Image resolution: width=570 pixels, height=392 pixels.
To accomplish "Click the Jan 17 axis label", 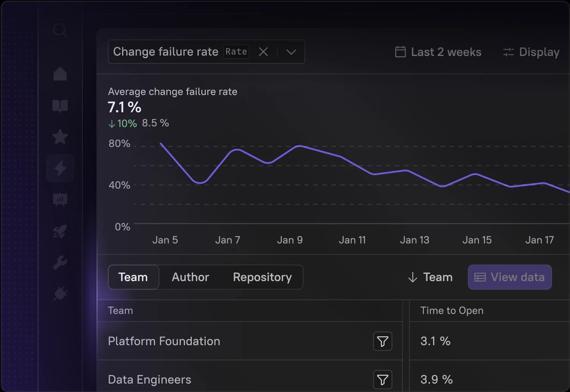I will click(x=539, y=240).
